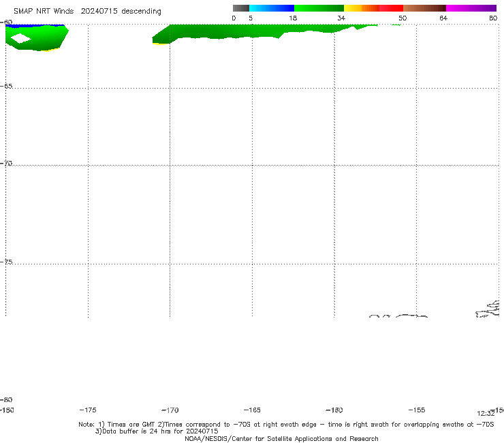
Task: Click the magenta-purple segment of the color bar
Action: (471, 8)
